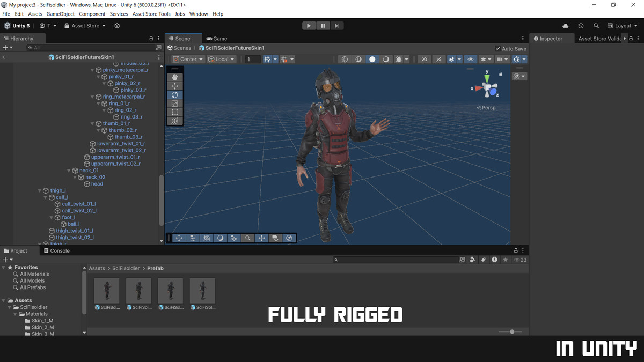Image resolution: width=644 pixels, height=362 pixels.
Task: Click Scenes breadcrumb in Scene view
Action: (x=179, y=48)
